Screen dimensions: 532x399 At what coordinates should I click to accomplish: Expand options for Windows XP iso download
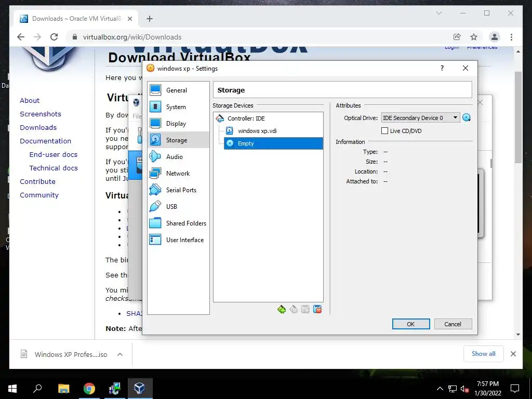(120, 354)
